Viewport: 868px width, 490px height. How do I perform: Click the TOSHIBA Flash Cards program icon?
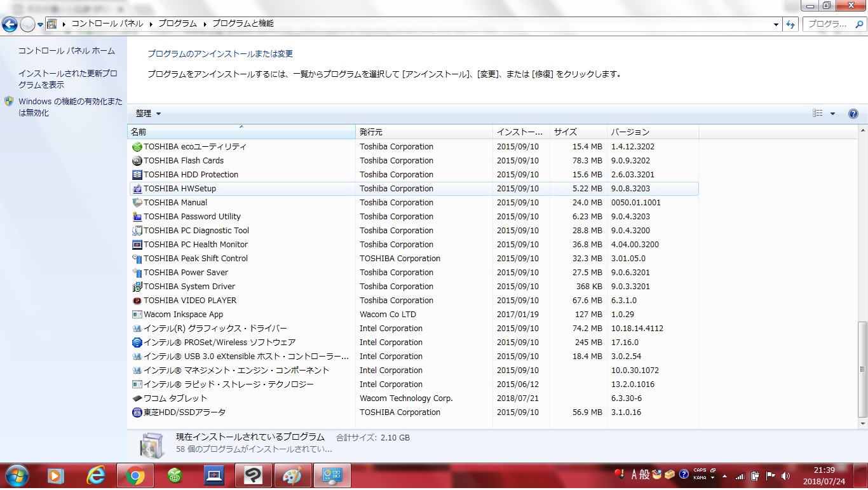(137, 161)
